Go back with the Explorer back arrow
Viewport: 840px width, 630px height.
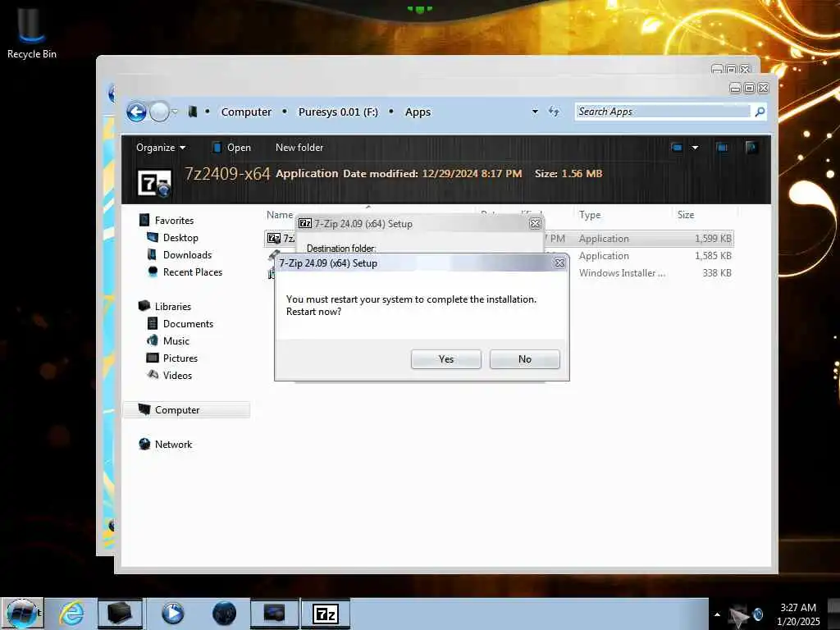(x=137, y=112)
